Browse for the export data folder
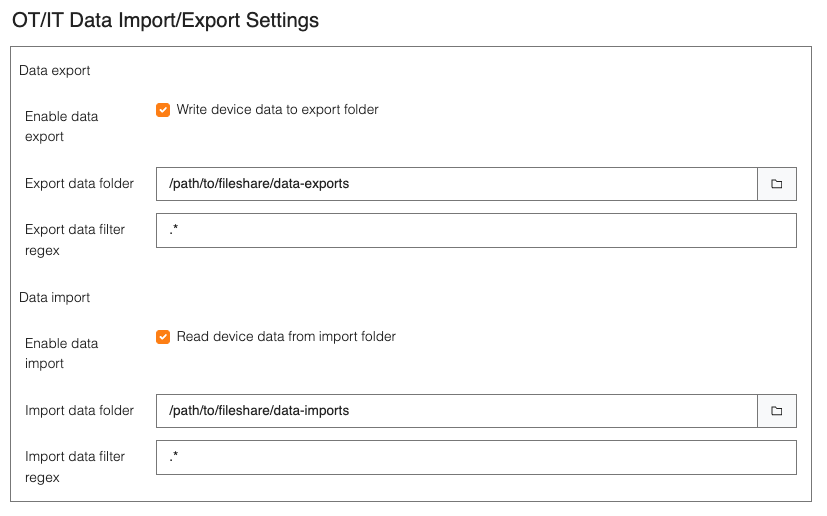Viewport: 827px width, 516px height. (776, 184)
